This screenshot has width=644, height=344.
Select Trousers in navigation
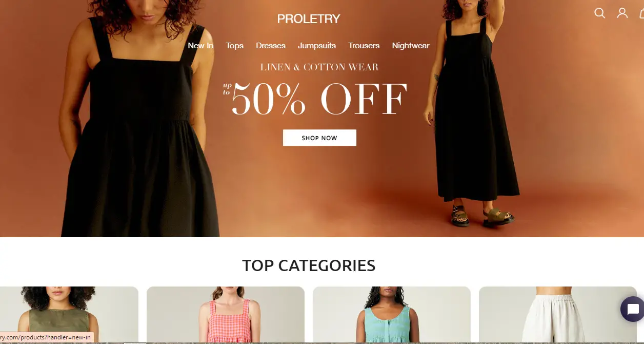tap(364, 46)
